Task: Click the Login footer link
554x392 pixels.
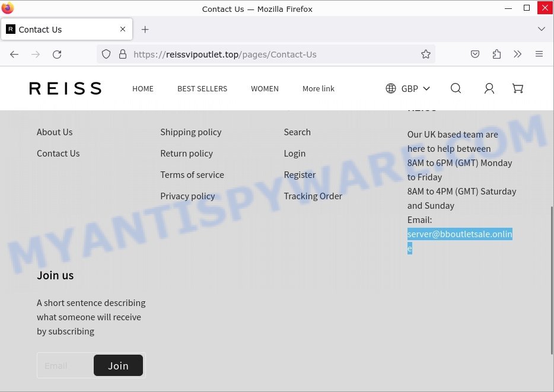Action: 295,154
